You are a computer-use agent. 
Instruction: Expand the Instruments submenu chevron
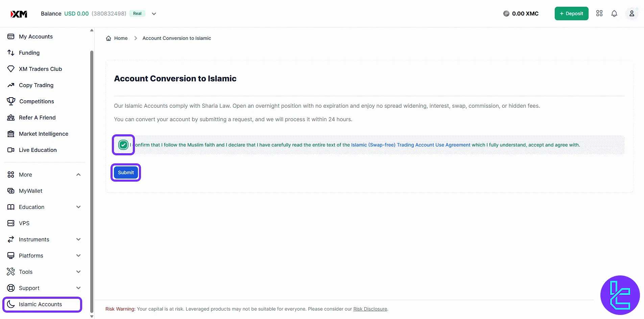78,239
